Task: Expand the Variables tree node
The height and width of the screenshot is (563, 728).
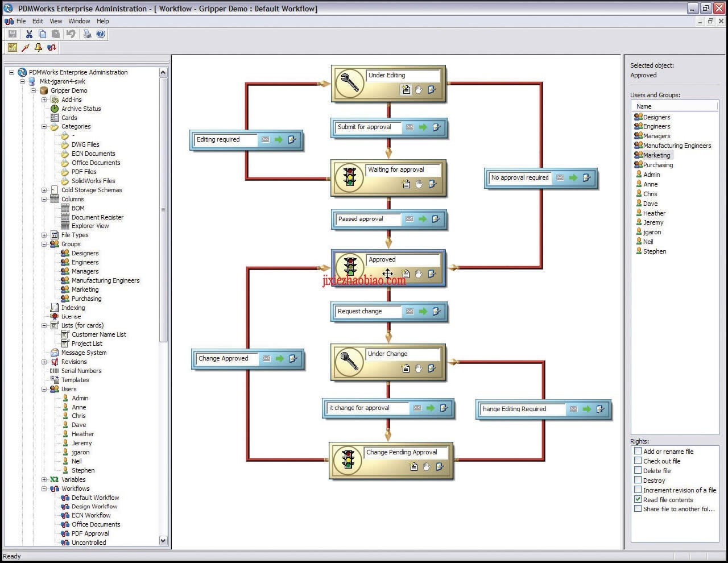Action: click(x=44, y=479)
